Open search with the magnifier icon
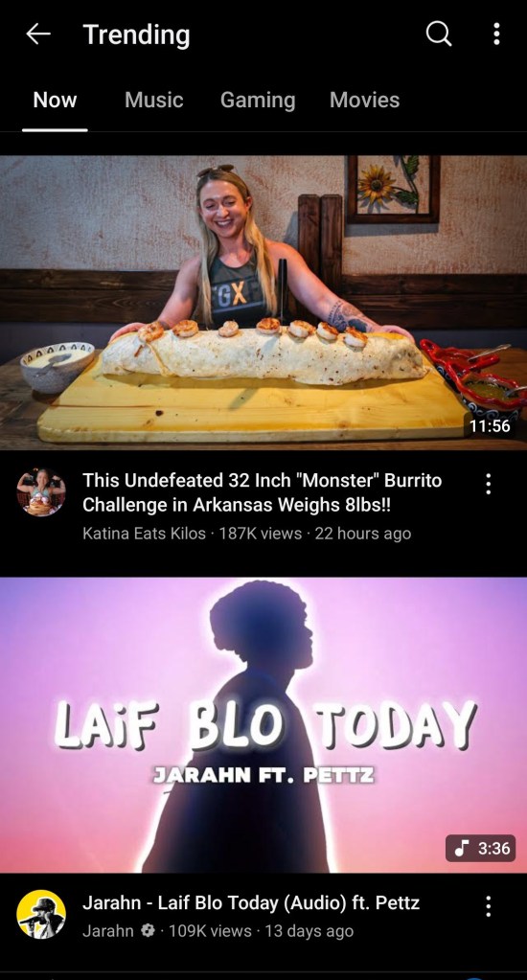This screenshot has width=527, height=980. point(438,34)
